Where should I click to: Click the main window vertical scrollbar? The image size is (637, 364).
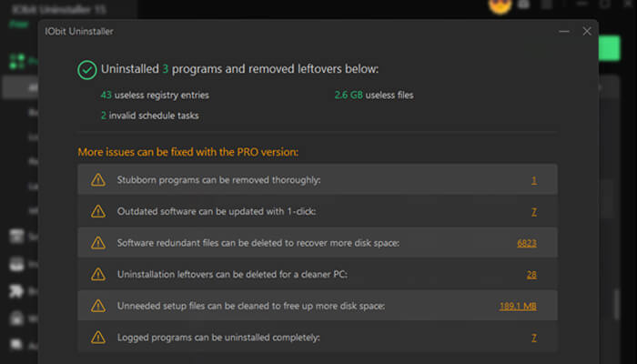coord(617,304)
